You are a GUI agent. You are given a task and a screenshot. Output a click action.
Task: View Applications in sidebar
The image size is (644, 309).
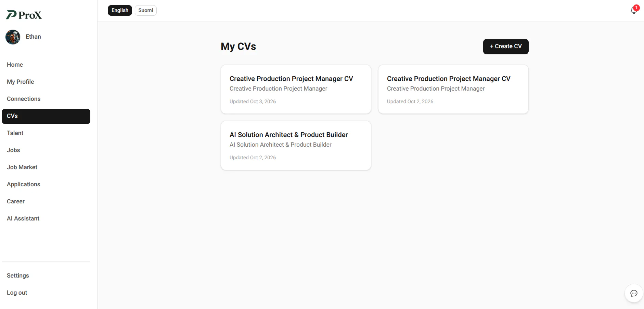[46, 184]
